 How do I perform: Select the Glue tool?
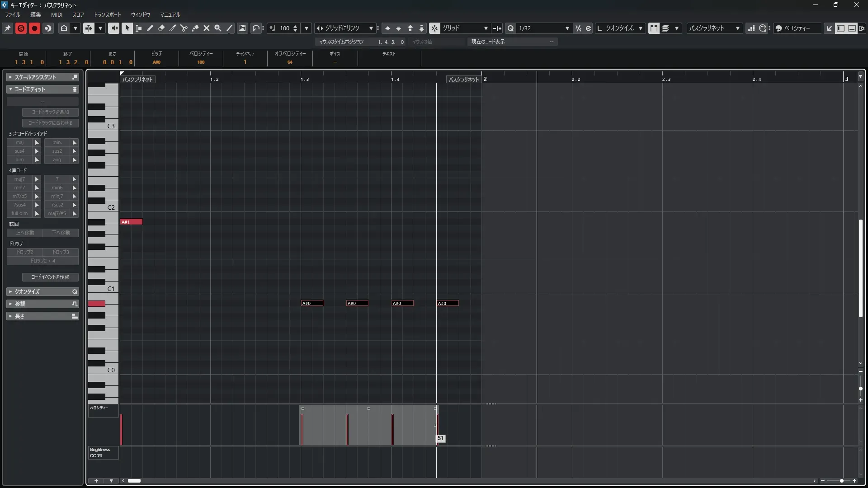pos(195,28)
